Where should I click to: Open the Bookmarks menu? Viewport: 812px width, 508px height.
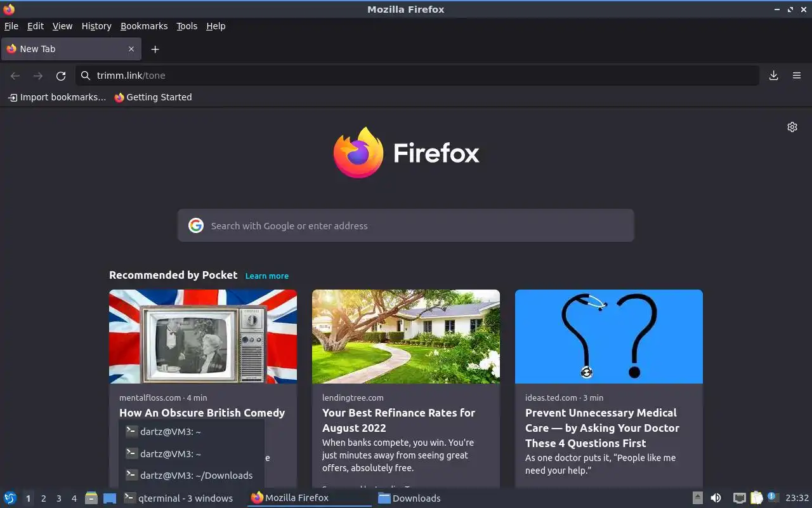(x=144, y=26)
